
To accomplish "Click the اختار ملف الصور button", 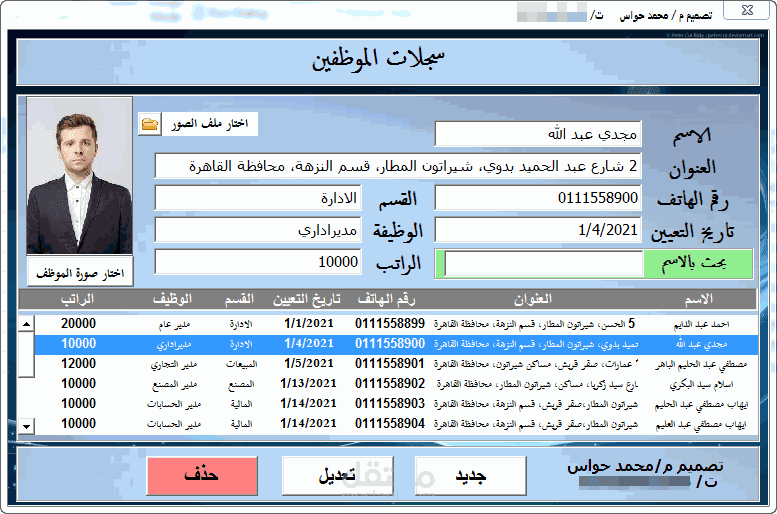I will 210,123.
